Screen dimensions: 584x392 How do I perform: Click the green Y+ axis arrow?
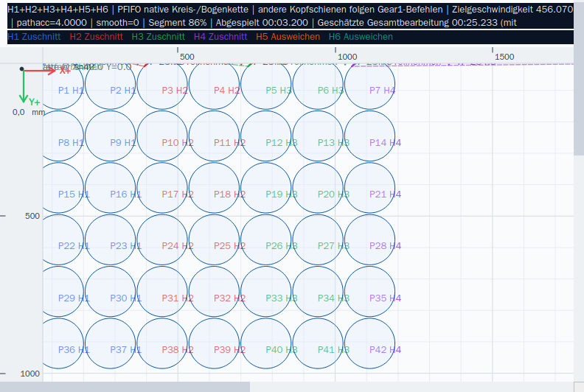click(x=24, y=86)
